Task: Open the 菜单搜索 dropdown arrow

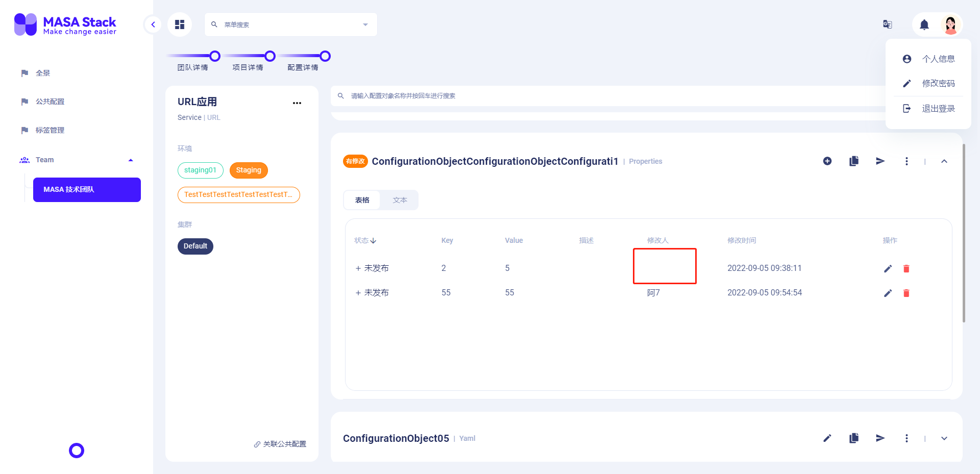Action: click(x=365, y=24)
